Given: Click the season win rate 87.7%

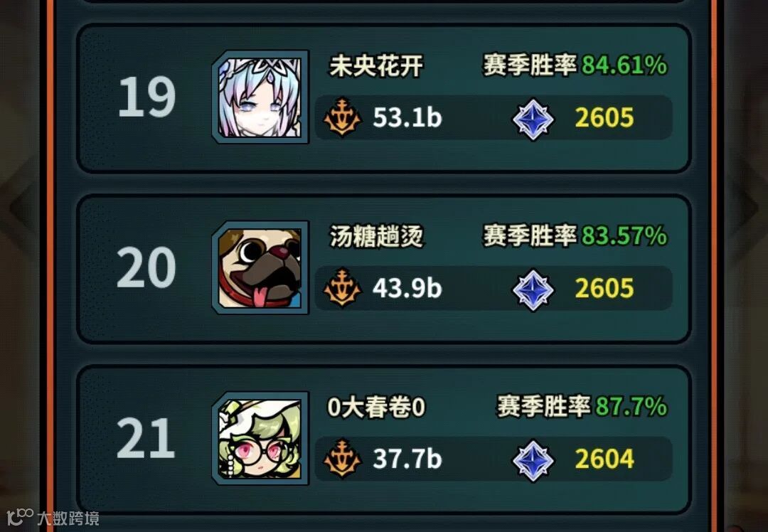Looking at the screenshot, I should [x=631, y=407].
